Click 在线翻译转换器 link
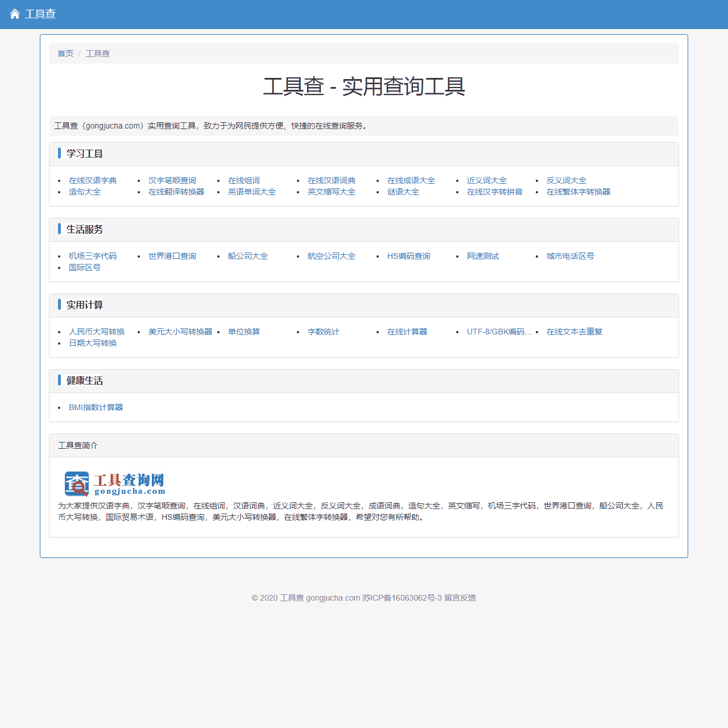Image resolution: width=728 pixels, height=728 pixels. coord(177,192)
